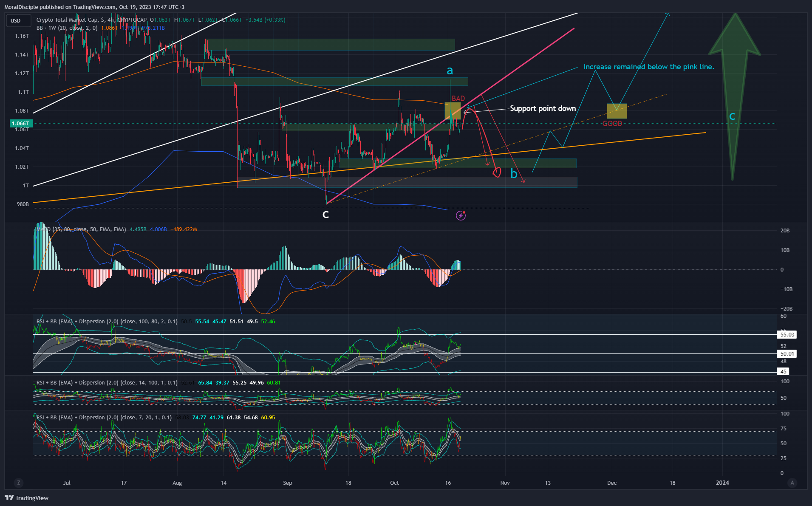The image size is (812, 506).
Task: Click the 1.1T price axis label
Action: tap(23, 92)
